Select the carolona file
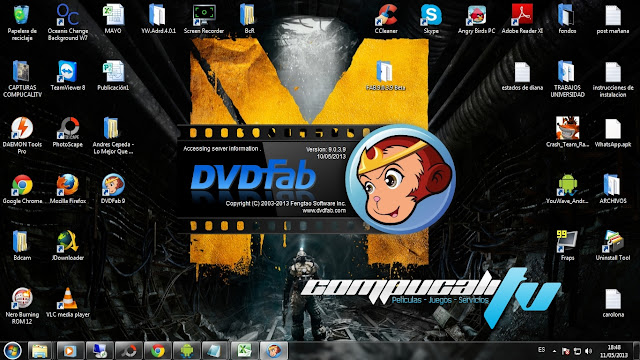This screenshot has height=360, width=640. tap(613, 299)
